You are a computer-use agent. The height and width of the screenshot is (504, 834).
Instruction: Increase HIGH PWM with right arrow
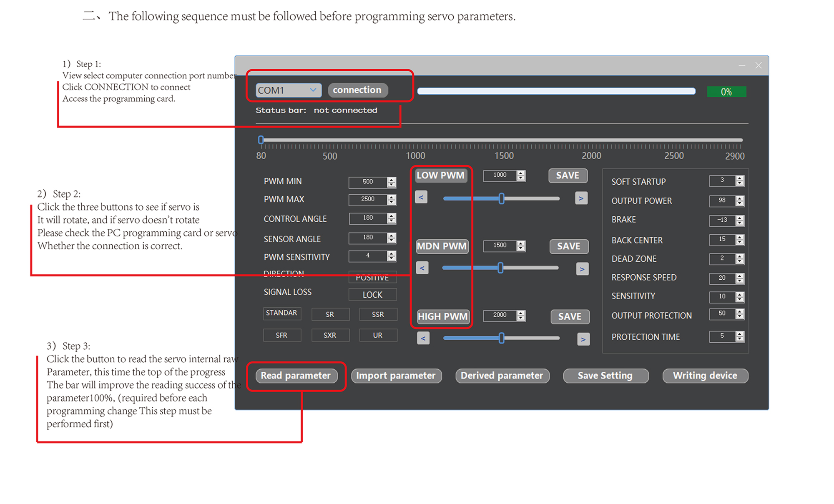583,339
